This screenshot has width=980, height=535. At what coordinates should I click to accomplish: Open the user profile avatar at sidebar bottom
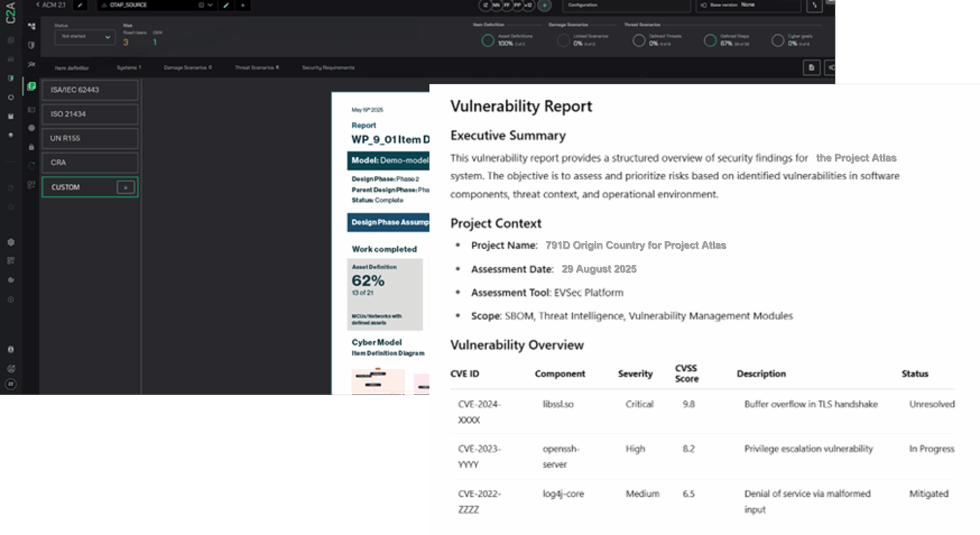point(11,384)
